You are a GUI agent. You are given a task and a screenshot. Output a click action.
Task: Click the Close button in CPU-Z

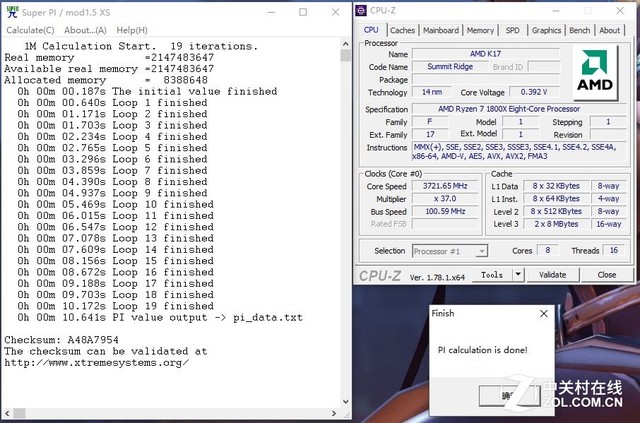click(607, 274)
